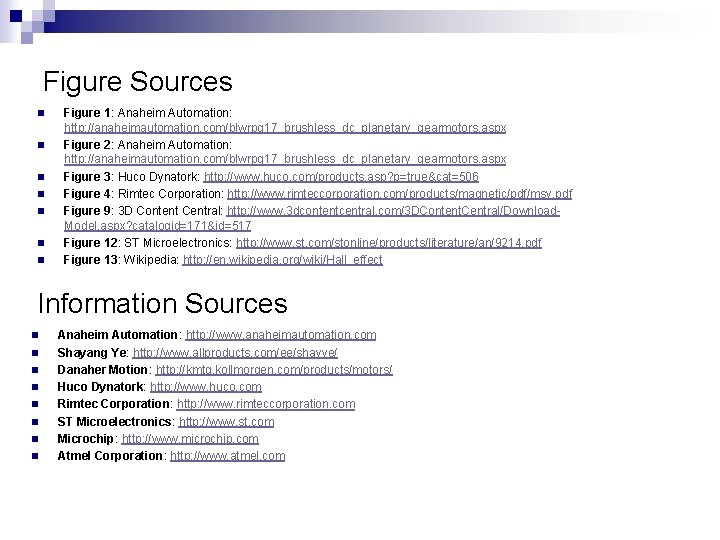The width and height of the screenshot is (720, 540).
Task: Open the kollmorgen.com products/motors link
Action: pos(274,370)
